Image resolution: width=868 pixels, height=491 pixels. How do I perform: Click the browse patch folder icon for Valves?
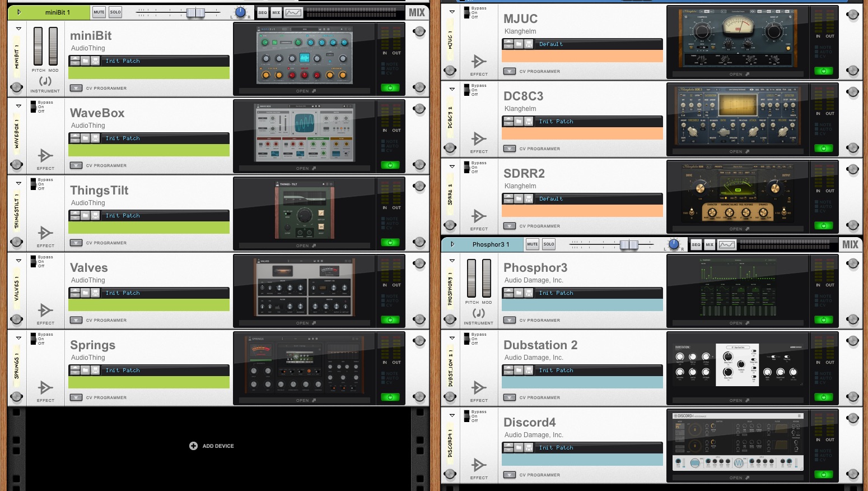86,293
